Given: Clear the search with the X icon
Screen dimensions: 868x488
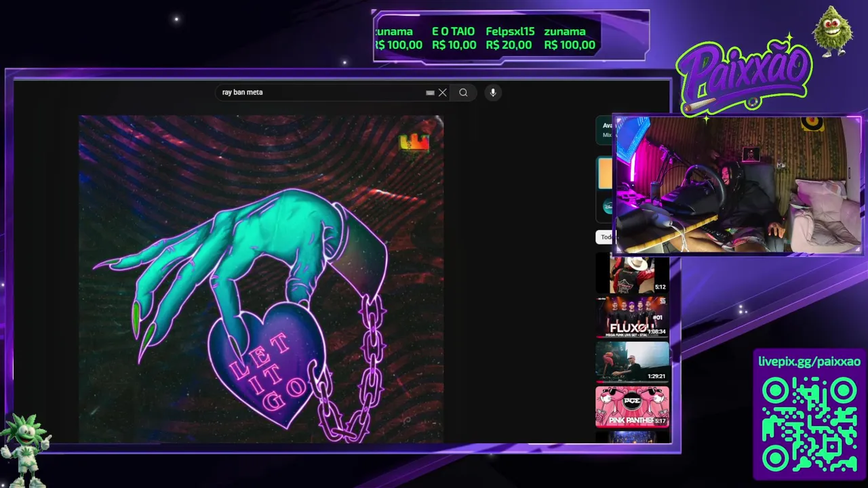Looking at the screenshot, I should pyautogui.click(x=442, y=93).
